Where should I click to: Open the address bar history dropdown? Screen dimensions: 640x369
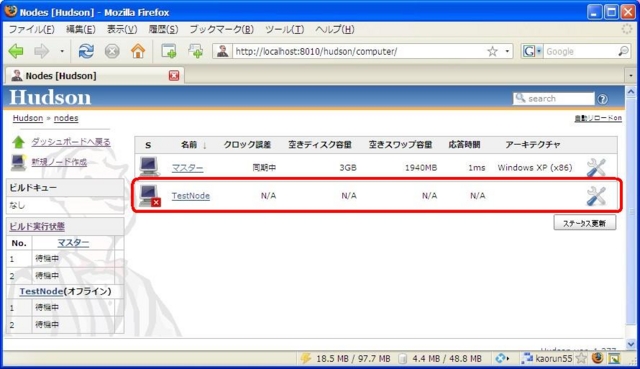(x=507, y=51)
